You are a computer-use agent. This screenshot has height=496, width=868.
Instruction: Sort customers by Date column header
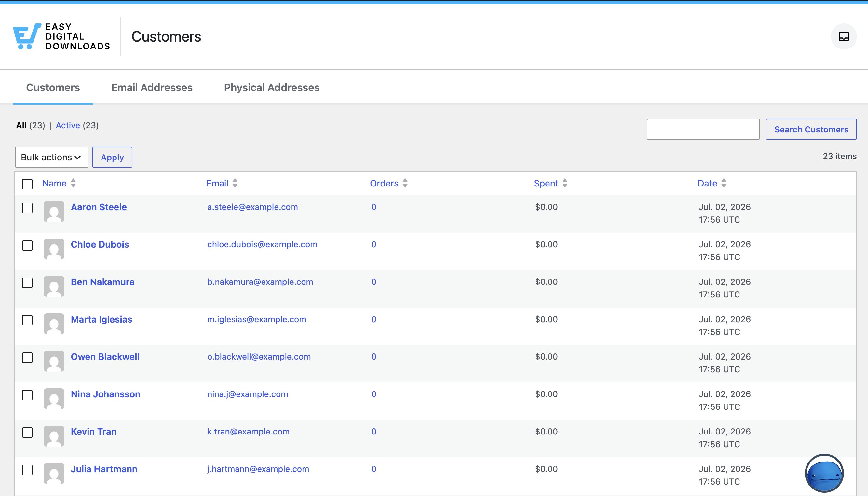[x=707, y=183]
